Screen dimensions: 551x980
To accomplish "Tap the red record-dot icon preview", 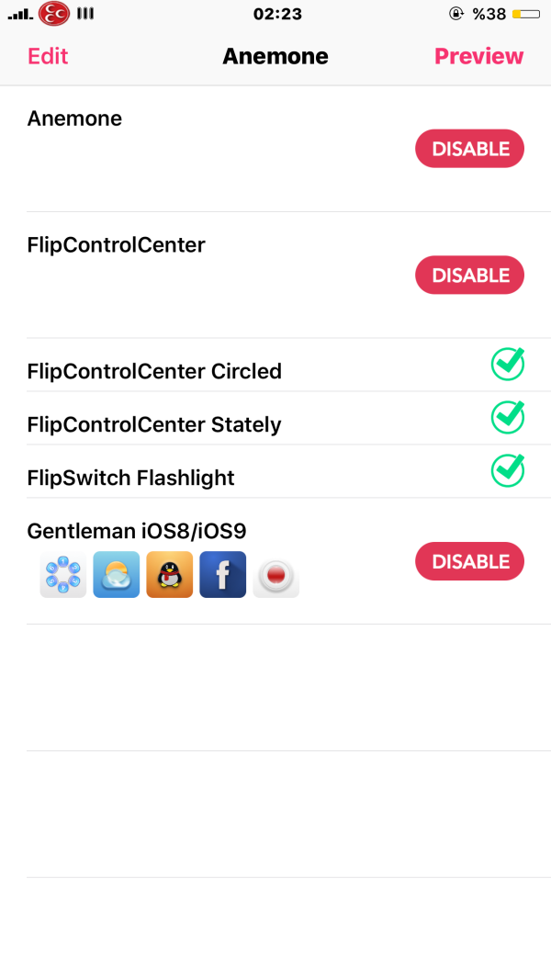I will 275,577.
